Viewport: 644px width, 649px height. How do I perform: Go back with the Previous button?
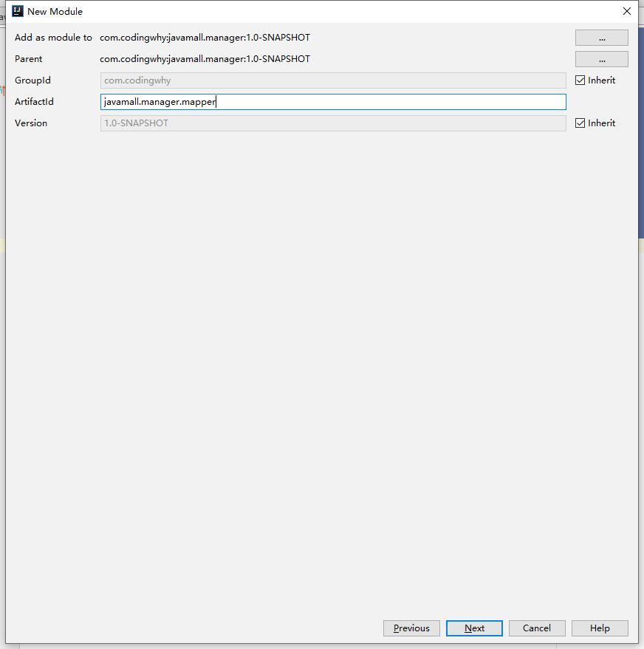click(x=411, y=628)
